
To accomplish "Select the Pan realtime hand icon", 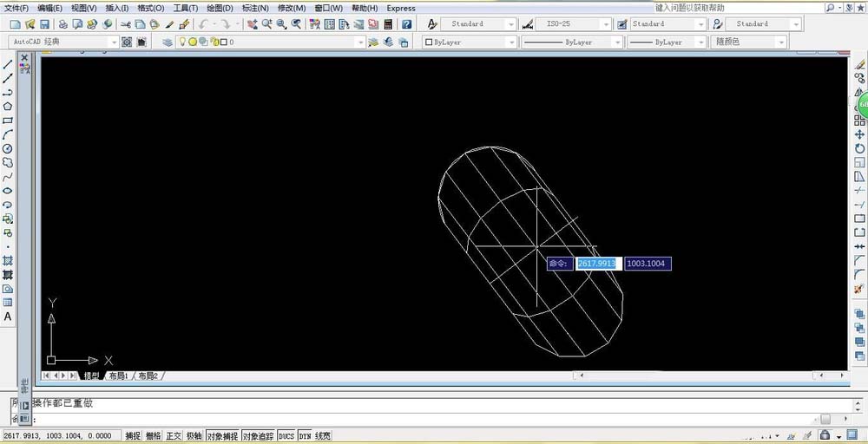I will [x=253, y=24].
